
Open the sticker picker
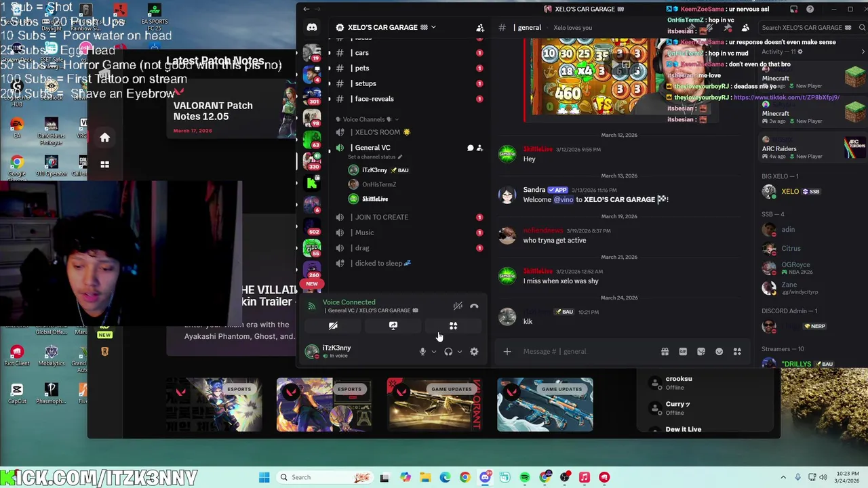pos(701,352)
